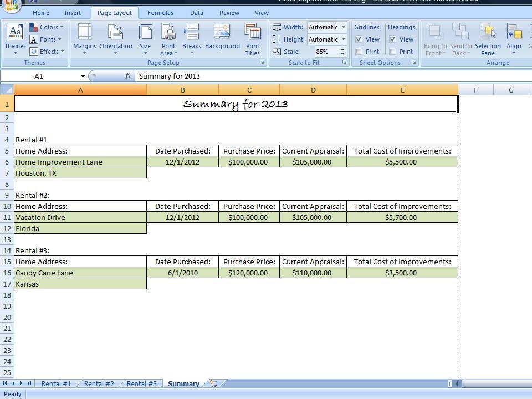532x399 pixels.
Task: Open page Orientation options
Action: coord(116,39)
